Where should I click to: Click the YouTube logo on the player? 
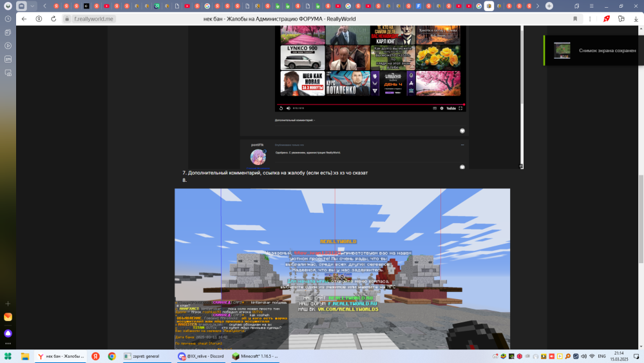coord(451,108)
